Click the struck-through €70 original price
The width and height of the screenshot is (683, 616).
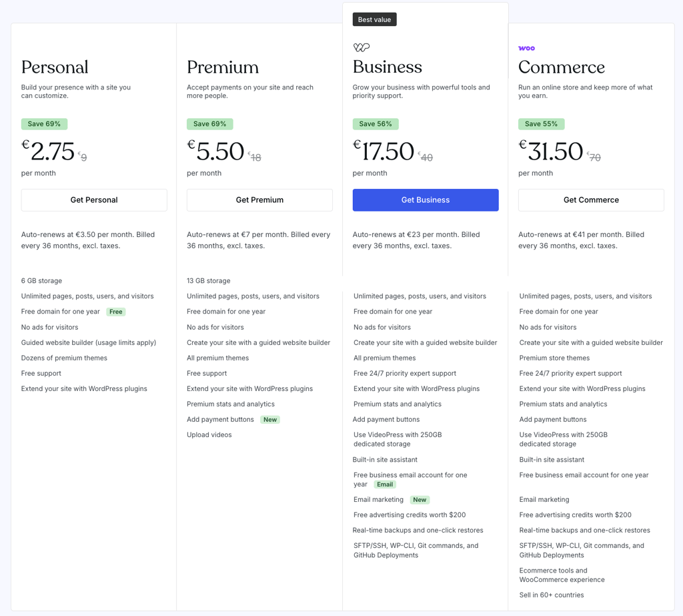tap(594, 157)
